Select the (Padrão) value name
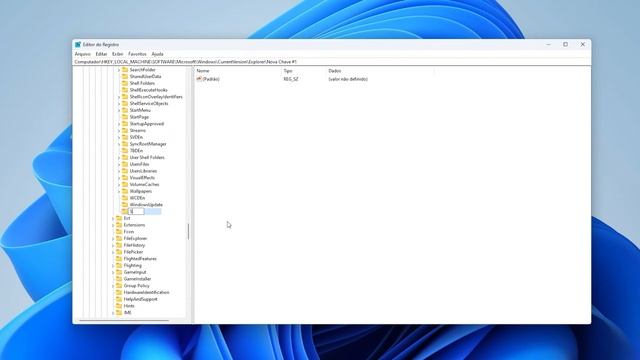640x360 pixels. [211, 79]
